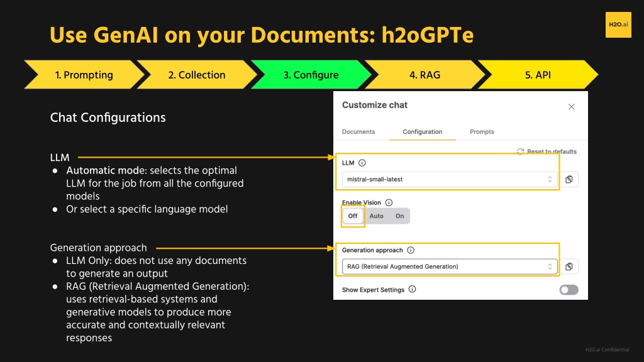This screenshot has height=362, width=644.
Task: Click the Show Expert Settings label
Action: point(373,290)
